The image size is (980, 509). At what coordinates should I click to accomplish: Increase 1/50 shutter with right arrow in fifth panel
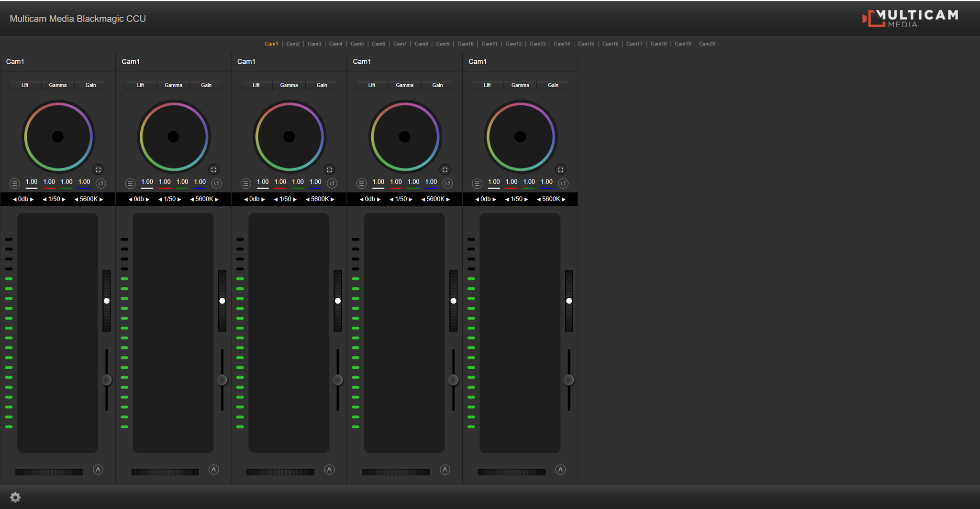click(526, 199)
